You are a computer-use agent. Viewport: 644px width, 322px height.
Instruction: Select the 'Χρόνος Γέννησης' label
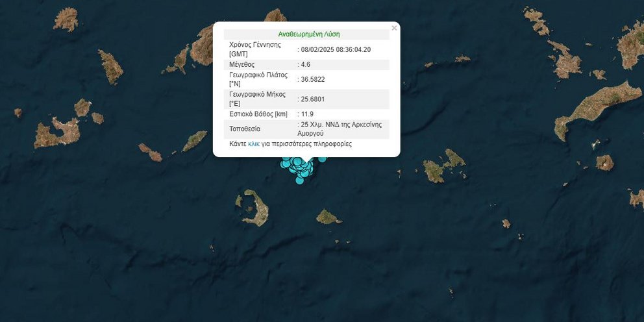coord(255,45)
